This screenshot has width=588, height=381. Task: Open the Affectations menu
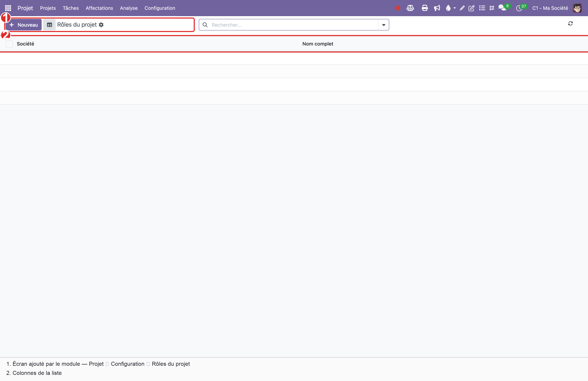99,8
